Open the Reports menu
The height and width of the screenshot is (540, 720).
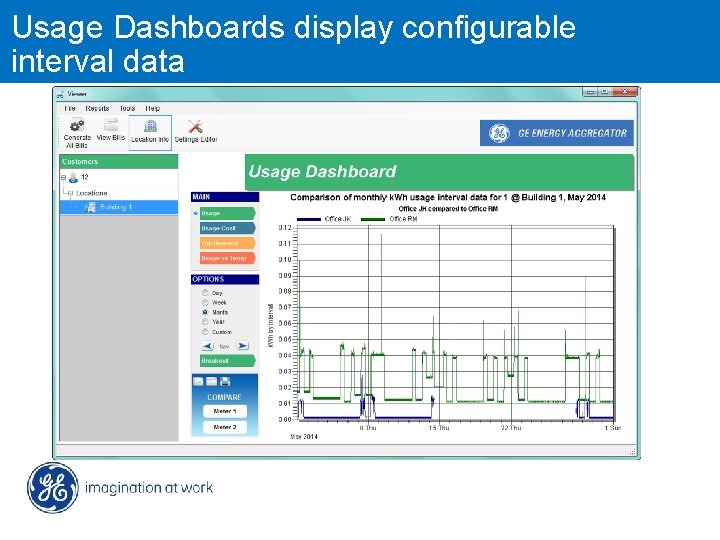point(97,108)
